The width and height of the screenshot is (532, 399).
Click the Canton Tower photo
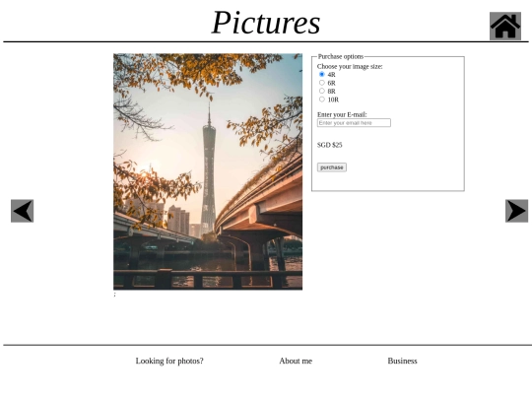point(208,171)
